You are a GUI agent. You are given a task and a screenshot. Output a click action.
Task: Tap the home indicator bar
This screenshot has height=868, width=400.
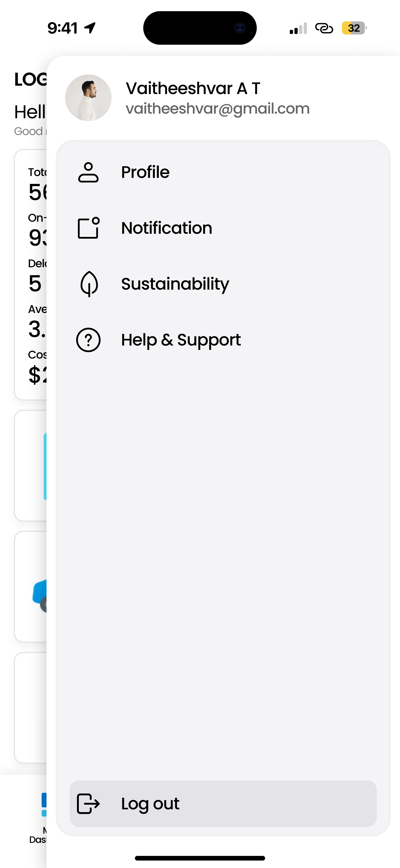(x=200, y=858)
